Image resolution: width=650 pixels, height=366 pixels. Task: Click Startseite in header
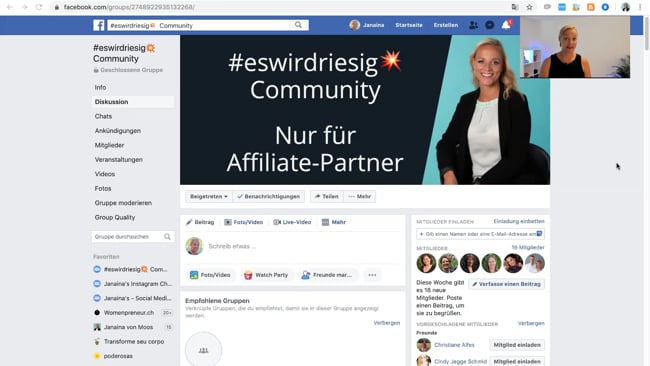(x=409, y=25)
